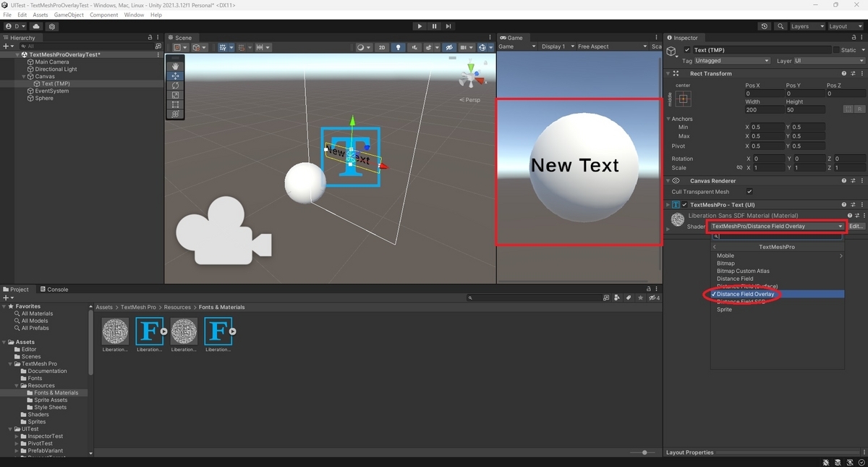Click the Edit... shader button
The height and width of the screenshot is (467, 868).
(x=856, y=226)
